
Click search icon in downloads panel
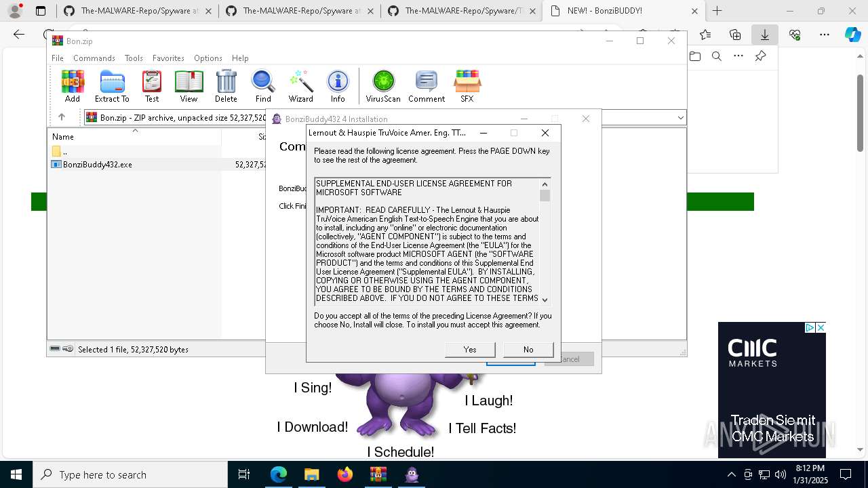[x=717, y=56]
